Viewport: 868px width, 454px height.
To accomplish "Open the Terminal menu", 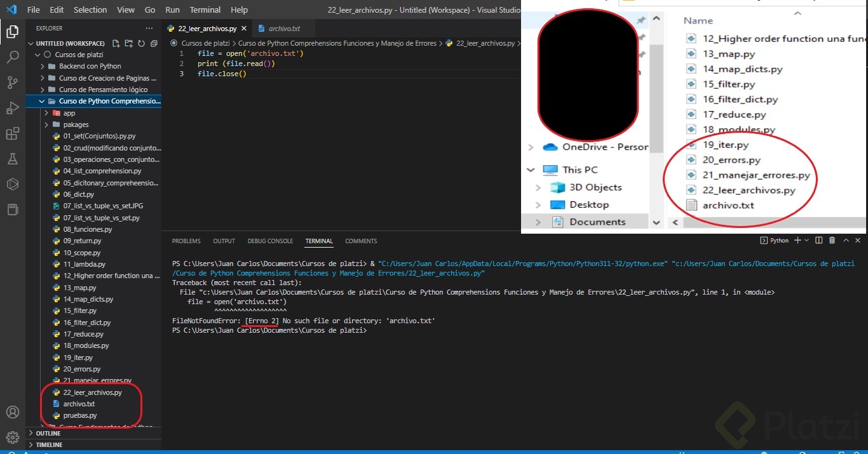I will click(x=205, y=10).
